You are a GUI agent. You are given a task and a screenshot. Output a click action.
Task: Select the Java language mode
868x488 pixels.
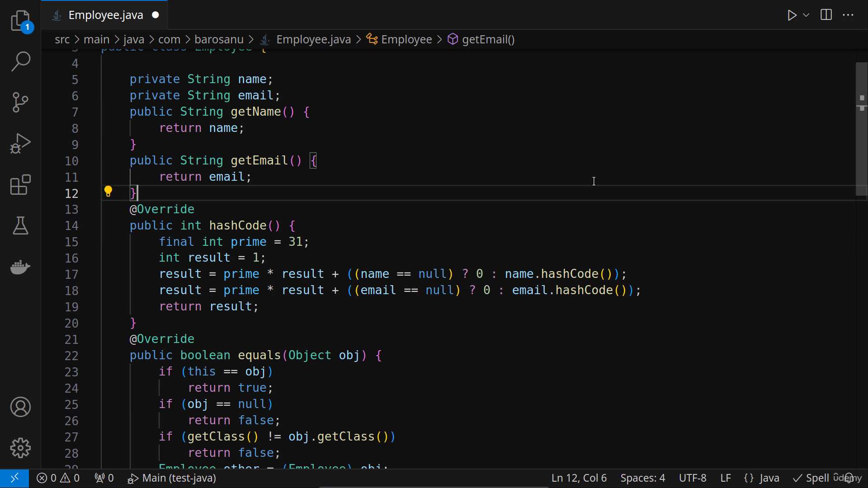point(762,478)
